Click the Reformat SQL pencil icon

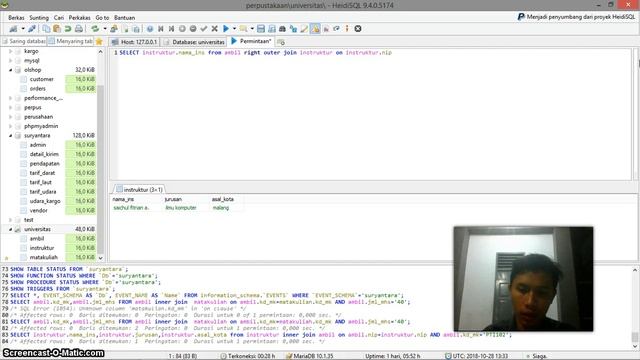[304, 29]
